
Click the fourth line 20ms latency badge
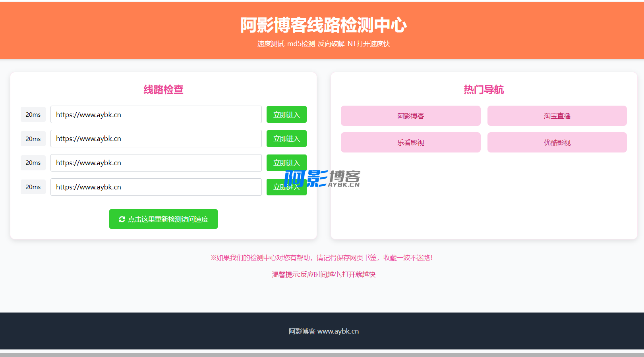(x=33, y=187)
